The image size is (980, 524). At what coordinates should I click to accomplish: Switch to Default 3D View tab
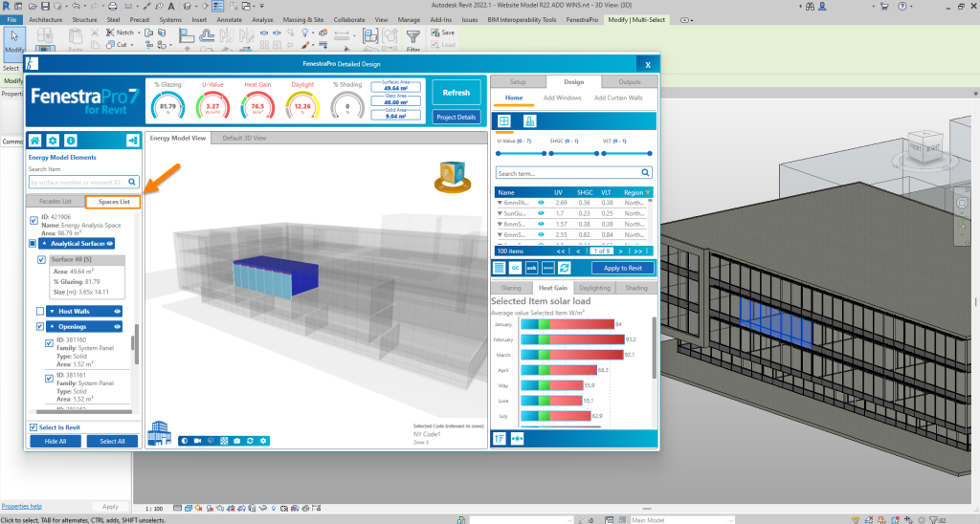(244, 138)
